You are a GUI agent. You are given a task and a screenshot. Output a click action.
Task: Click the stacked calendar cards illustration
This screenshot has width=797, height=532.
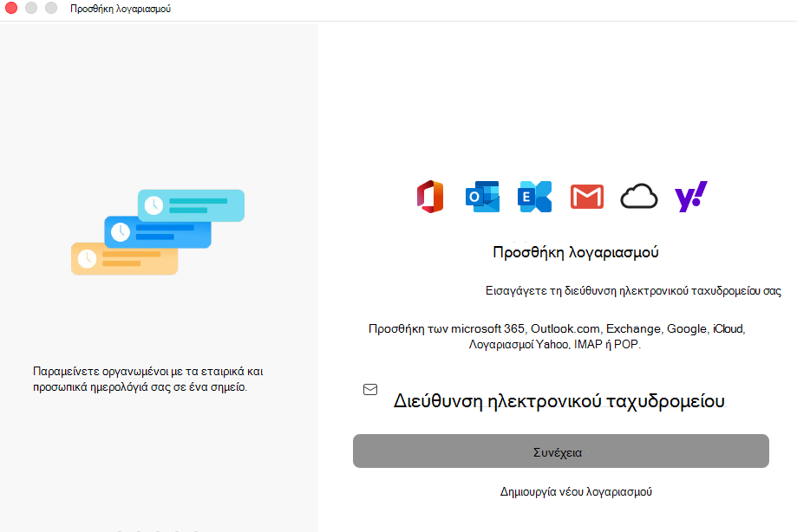point(158,232)
